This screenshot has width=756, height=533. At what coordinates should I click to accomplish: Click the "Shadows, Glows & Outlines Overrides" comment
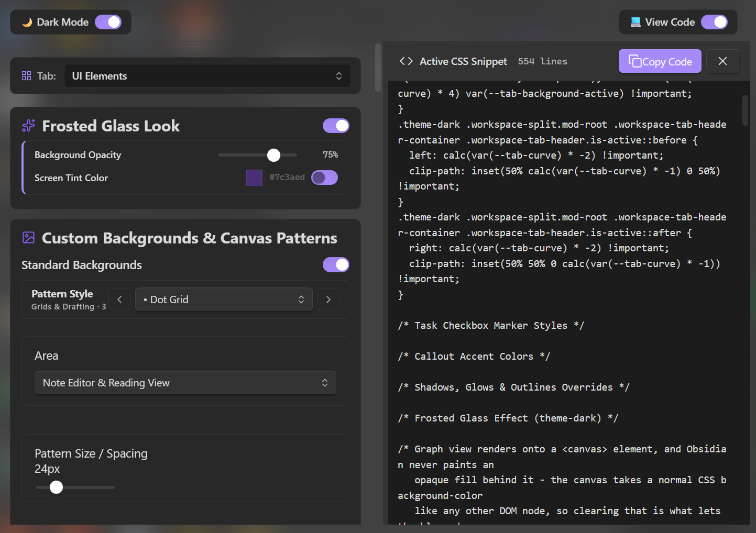pyautogui.click(x=514, y=387)
